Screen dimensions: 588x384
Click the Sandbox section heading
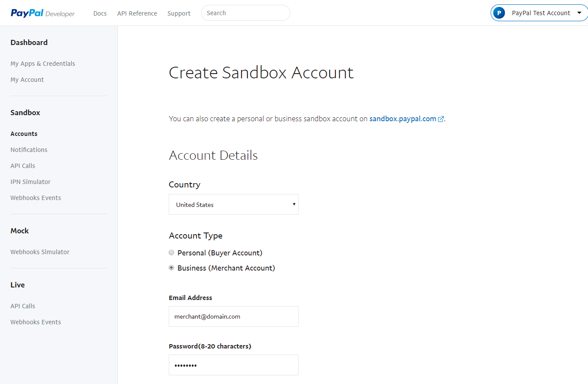pos(25,113)
